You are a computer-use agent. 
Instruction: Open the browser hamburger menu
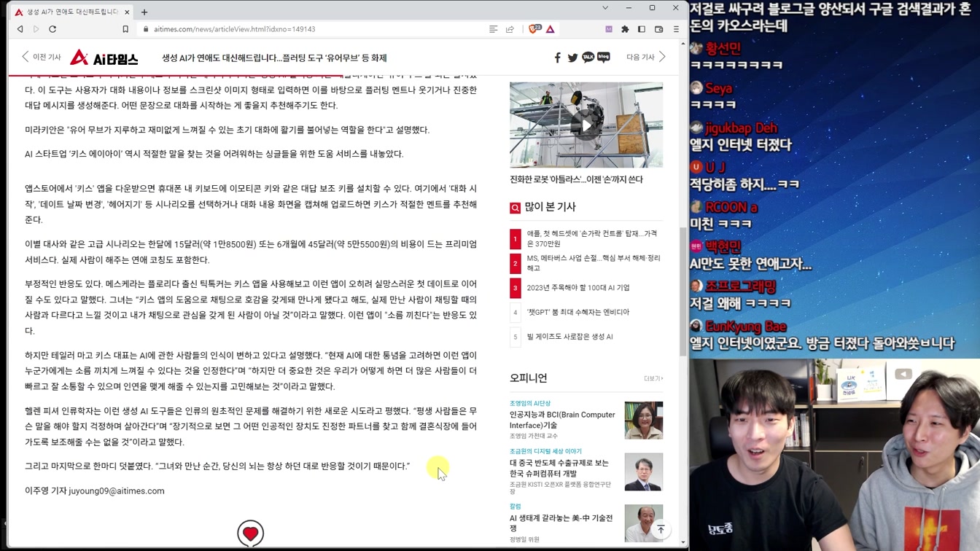[676, 29]
